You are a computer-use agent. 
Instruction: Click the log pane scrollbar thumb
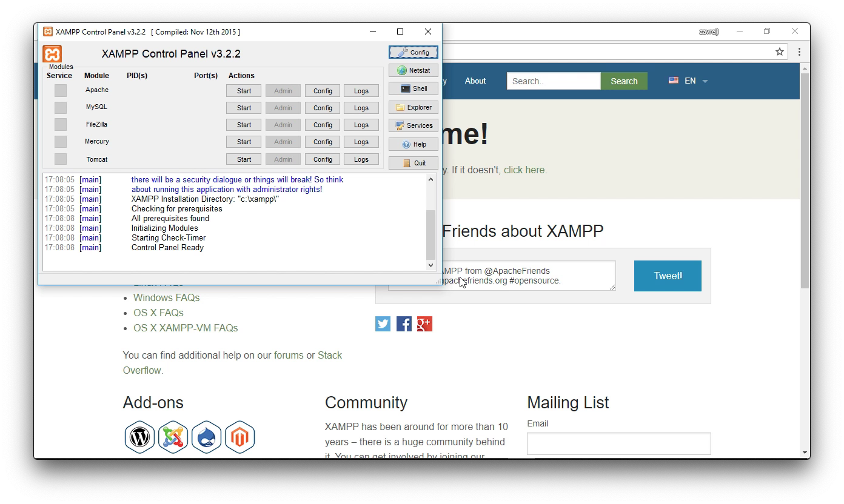click(x=431, y=234)
